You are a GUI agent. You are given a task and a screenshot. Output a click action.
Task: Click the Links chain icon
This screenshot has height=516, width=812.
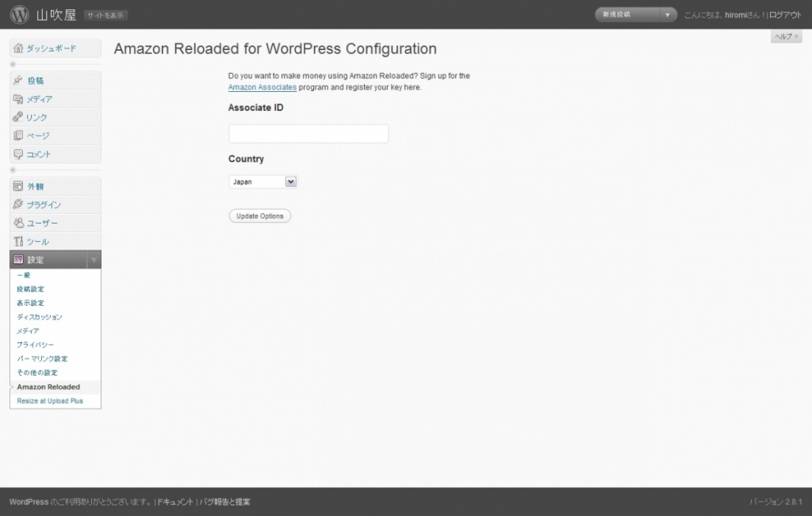tap(18, 117)
